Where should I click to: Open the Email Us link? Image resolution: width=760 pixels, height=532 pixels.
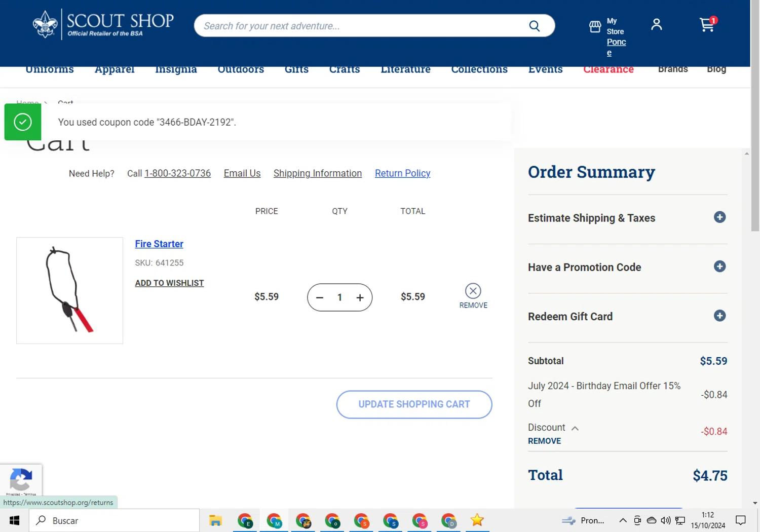click(x=242, y=173)
